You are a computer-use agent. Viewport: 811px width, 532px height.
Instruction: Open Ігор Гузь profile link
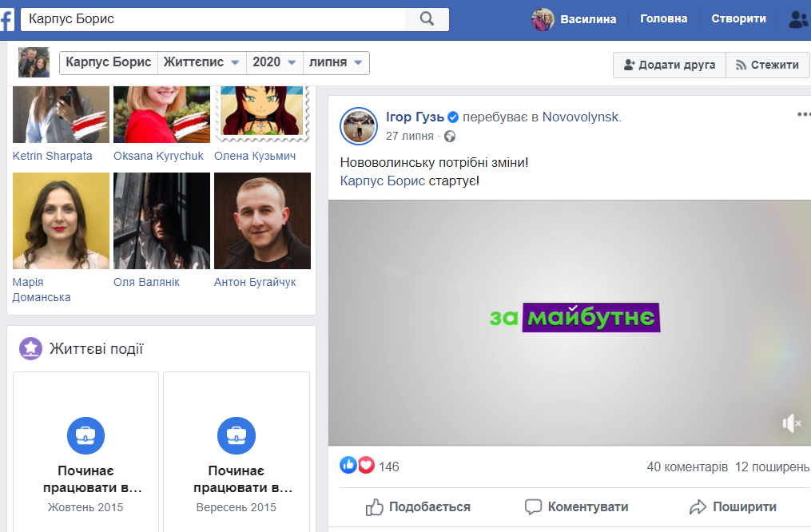pos(415,117)
